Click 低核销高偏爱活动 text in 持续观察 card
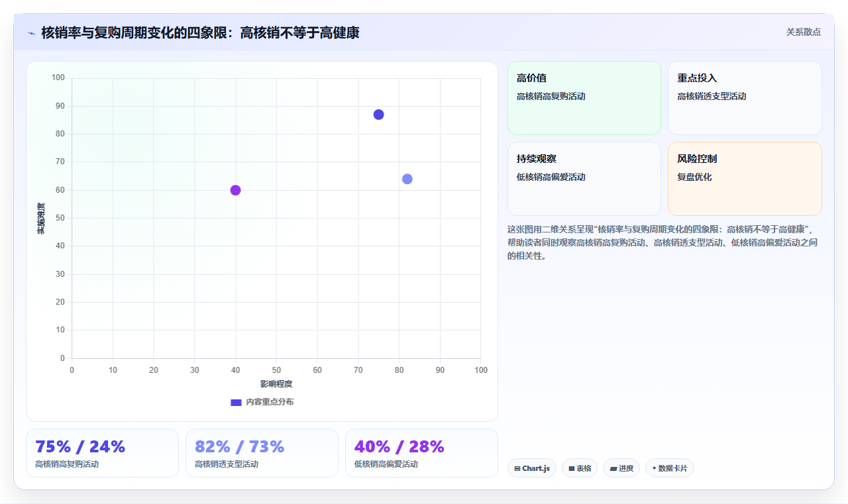 (x=551, y=177)
